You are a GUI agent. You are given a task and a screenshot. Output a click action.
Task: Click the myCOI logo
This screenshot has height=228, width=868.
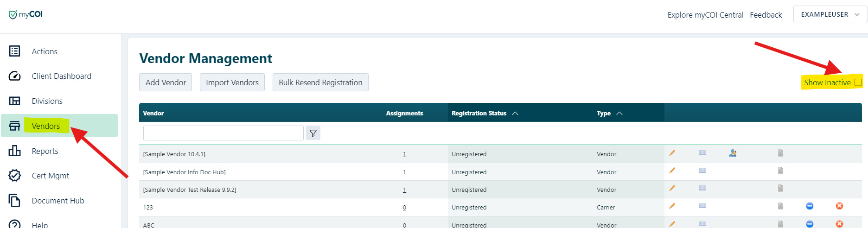tap(26, 14)
